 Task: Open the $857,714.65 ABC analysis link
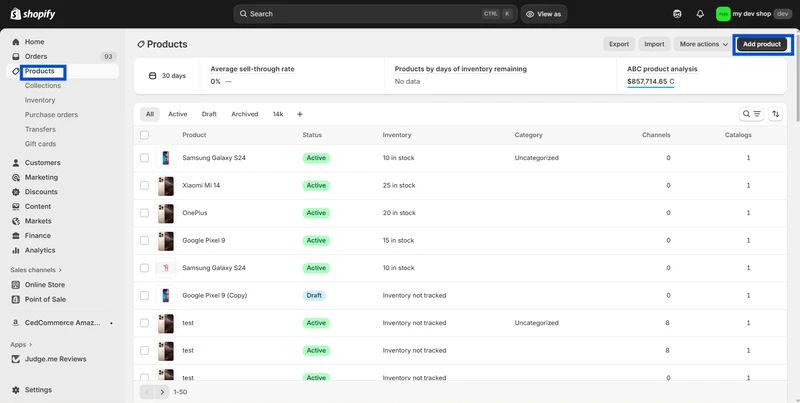(651, 82)
